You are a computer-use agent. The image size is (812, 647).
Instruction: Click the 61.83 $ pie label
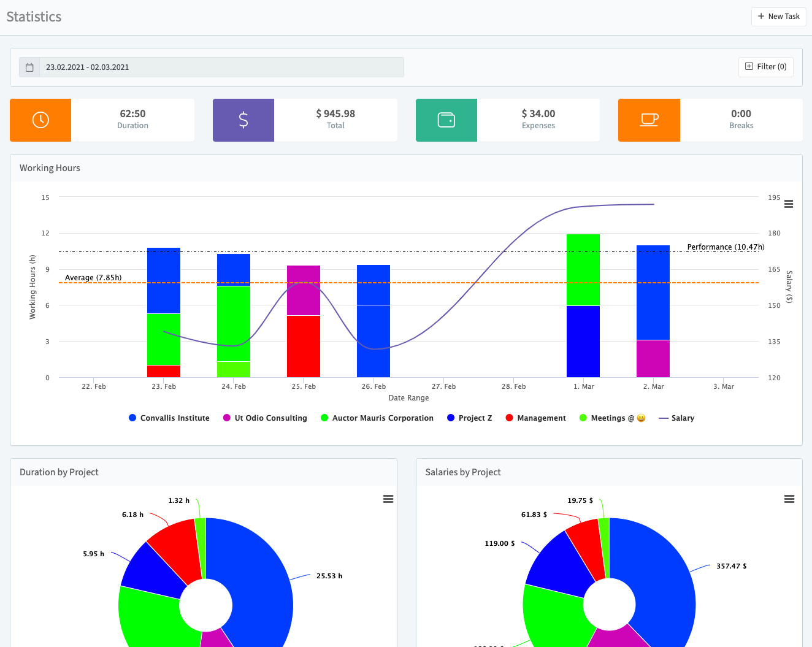coord(534,515)
